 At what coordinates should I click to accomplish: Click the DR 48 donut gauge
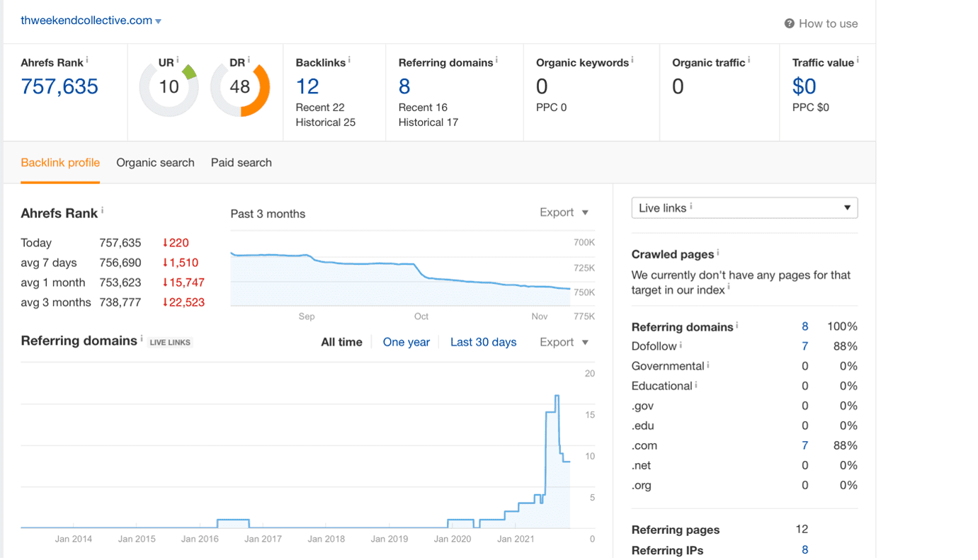(240, 87)
